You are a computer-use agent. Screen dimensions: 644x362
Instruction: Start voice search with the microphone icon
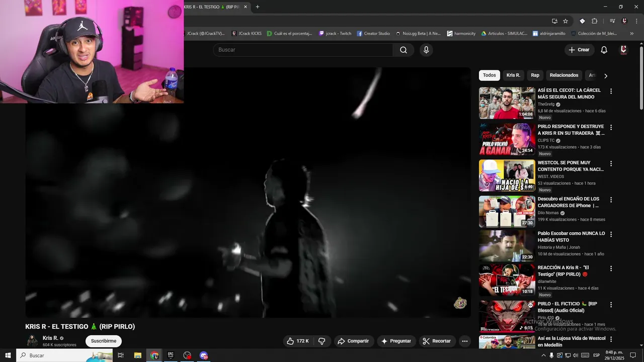(426, 50)
